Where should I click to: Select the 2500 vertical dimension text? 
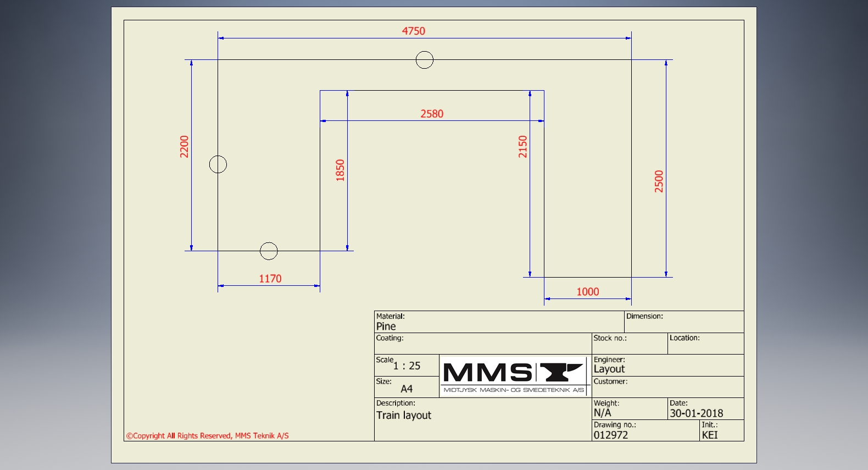click(659, 181)
